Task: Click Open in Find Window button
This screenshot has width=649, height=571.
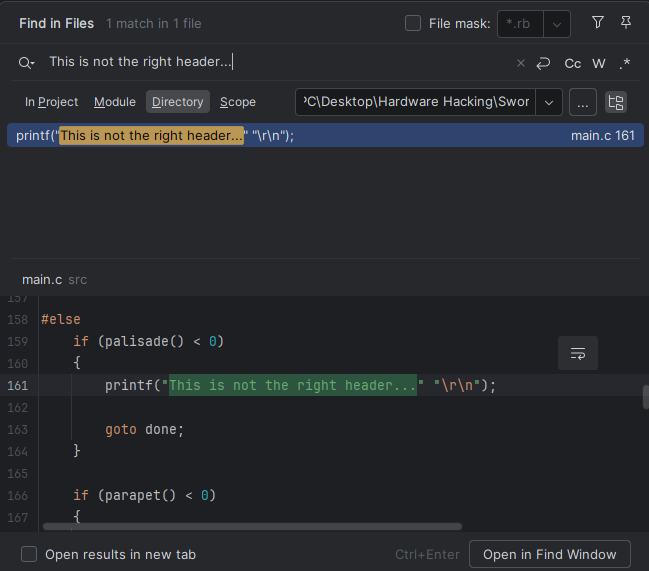Action: coord(550,554)
